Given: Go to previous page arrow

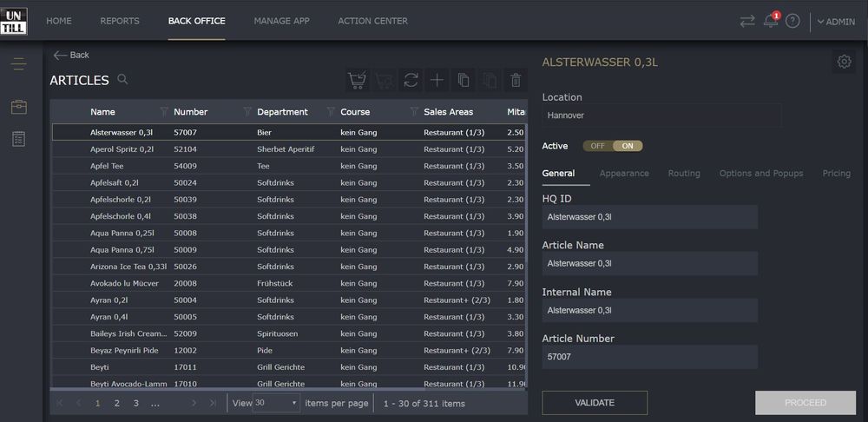Looking at the screenshot, I should (79, 403).
